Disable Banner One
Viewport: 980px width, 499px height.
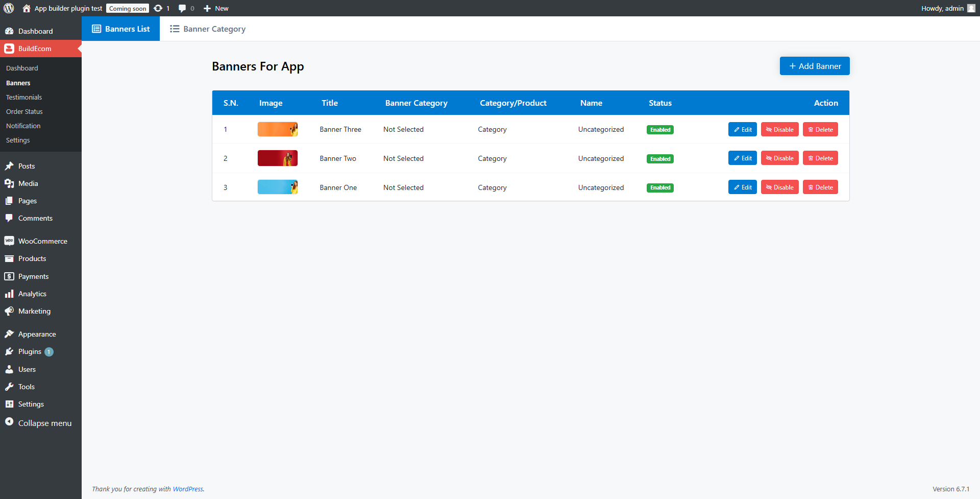click(779, 187)
